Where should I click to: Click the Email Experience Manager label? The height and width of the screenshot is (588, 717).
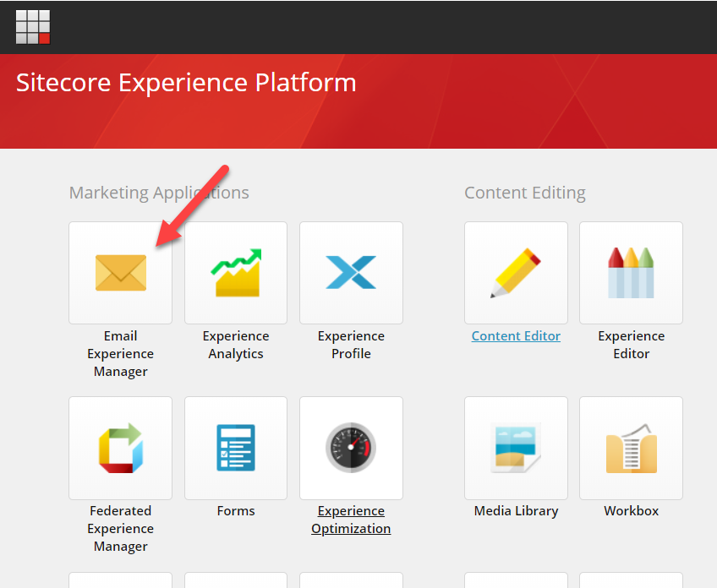click(x=121, y=354)
